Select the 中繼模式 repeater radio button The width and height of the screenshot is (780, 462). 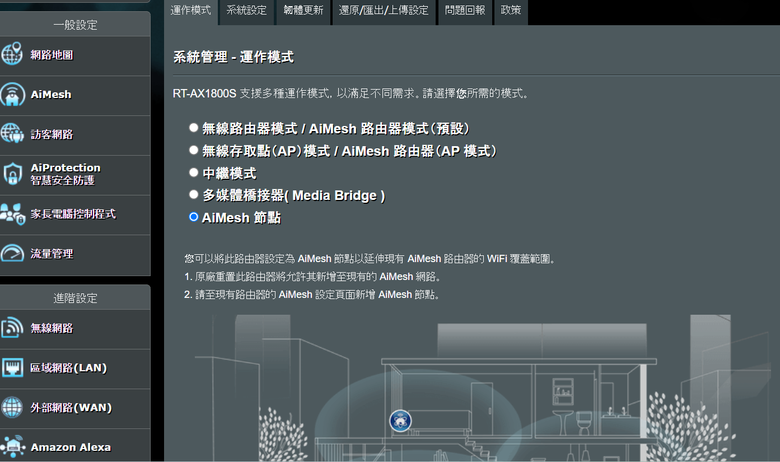[194, 172]
